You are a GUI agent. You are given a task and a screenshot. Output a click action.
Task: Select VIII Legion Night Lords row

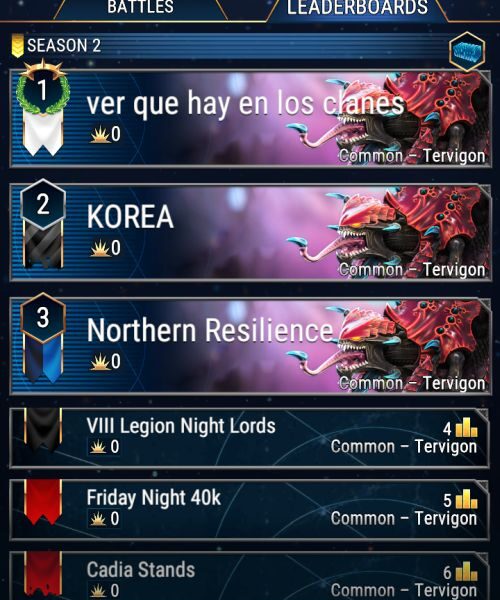[x=249, y=437]
